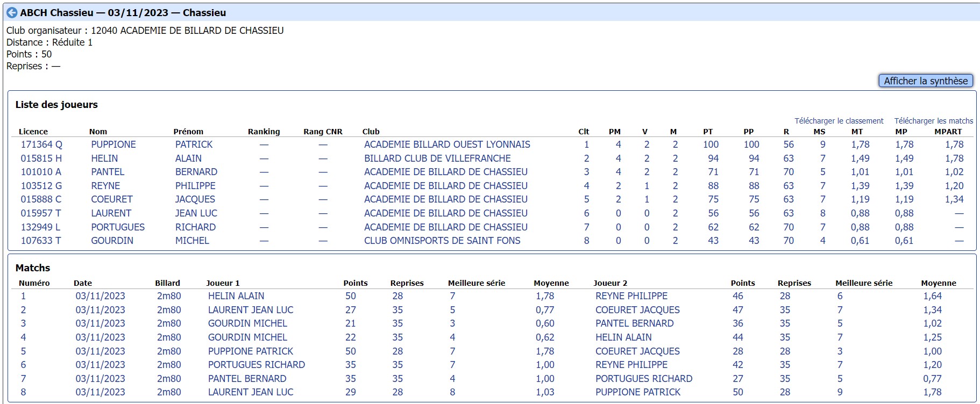The width and height of the screenshot is (980, 404).
Task: Open Télécharger le classement link
Action: 839,121
